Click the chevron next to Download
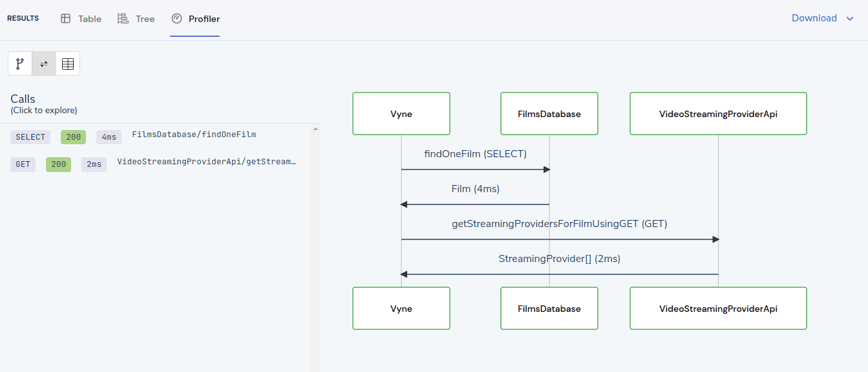The image size is (868, 372). (x=850, y=19)
